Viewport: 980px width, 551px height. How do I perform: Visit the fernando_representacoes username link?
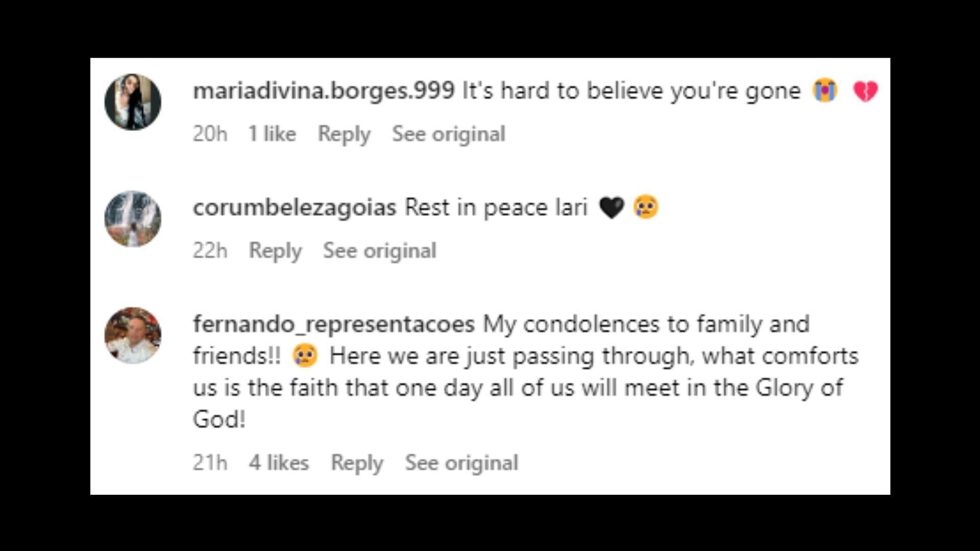click(334, 324)
